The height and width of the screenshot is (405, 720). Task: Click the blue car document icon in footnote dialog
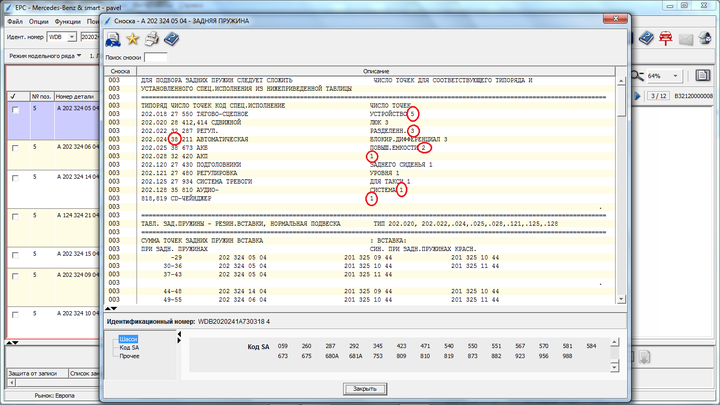[x=113, y=39]
